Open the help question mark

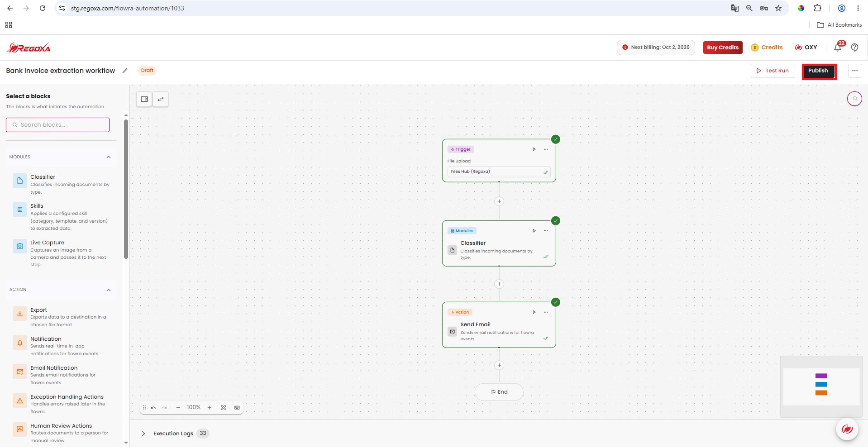click(x=854, y=47)
